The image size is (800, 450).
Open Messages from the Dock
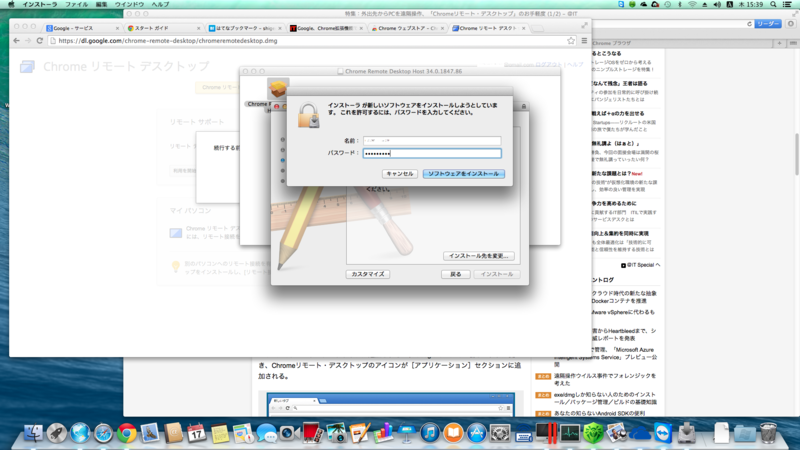pos(266,433)
